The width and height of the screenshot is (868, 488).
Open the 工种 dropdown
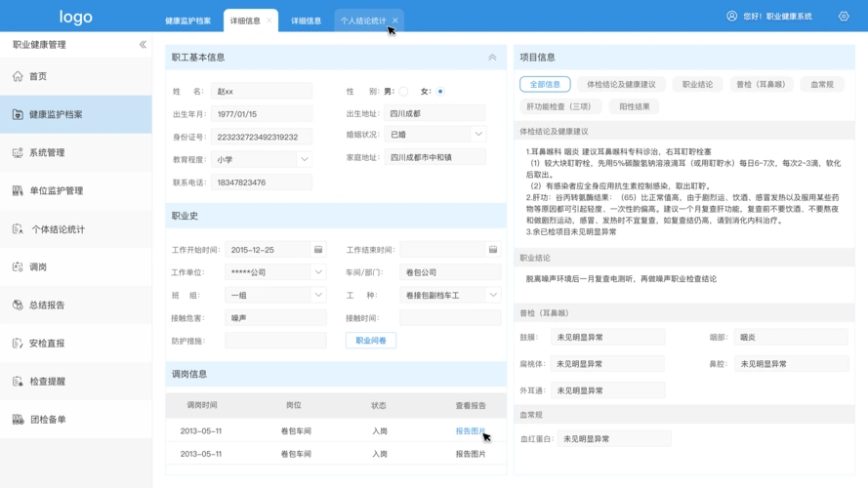click(493, 295)
